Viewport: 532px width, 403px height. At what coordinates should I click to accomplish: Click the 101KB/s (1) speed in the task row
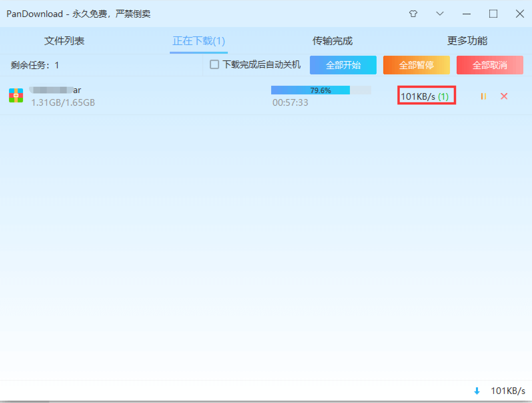(425, 97)
